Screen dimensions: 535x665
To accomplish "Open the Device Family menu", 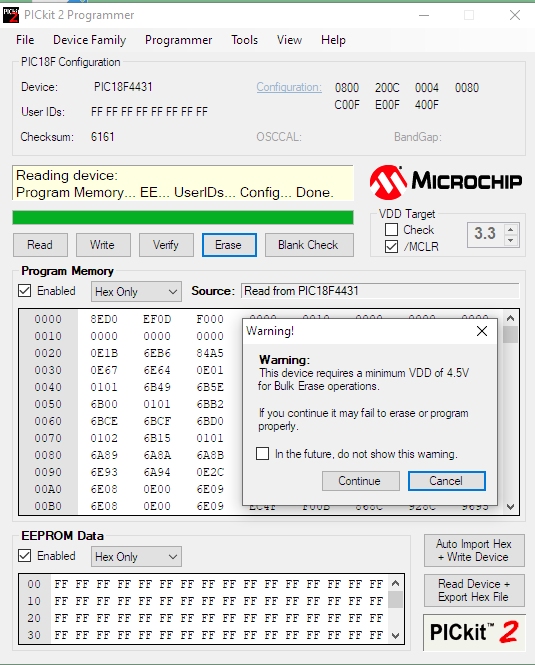I will point(90,40).
